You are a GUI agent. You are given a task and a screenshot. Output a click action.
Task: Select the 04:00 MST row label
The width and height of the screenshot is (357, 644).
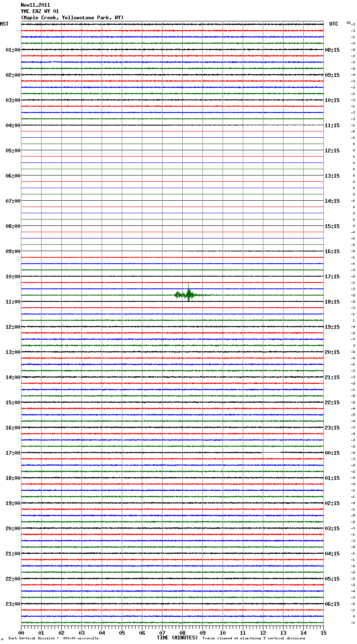[13, 126]
